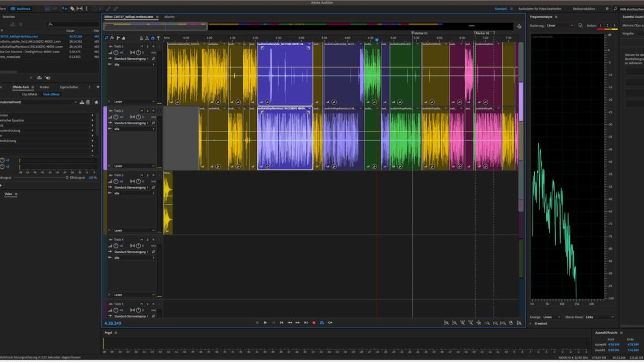Stop playback in the transport bar
This screenshot has width=644, height=362.
pos(257,323)
